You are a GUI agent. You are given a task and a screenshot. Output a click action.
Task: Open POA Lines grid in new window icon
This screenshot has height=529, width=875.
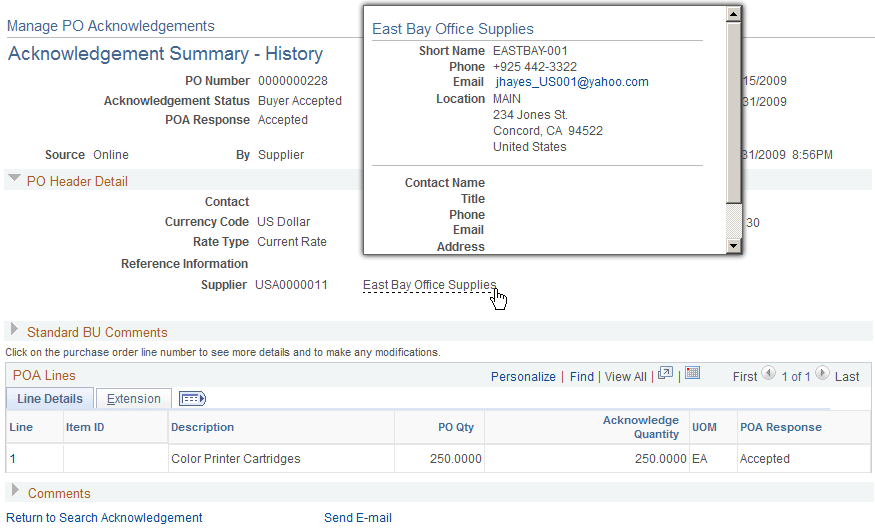[x=665, y=373]
